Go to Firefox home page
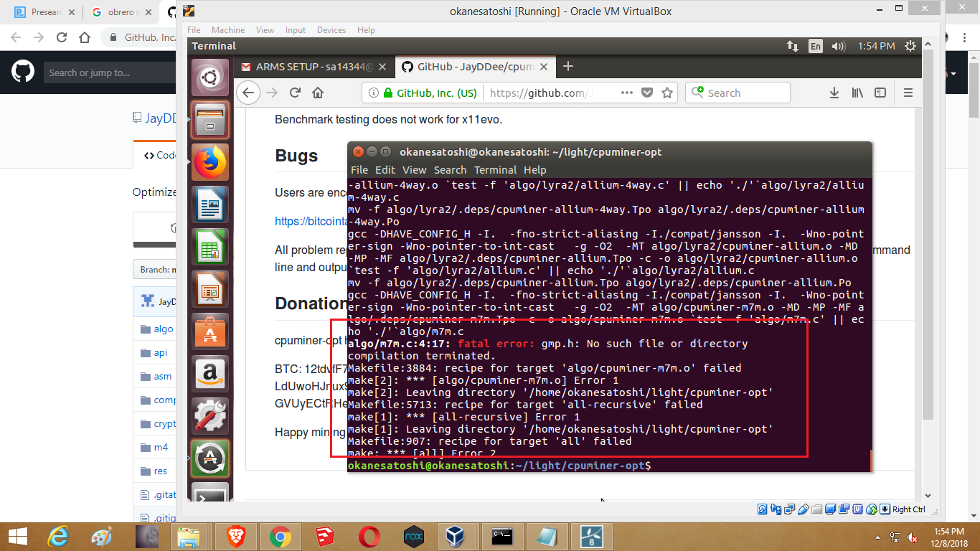Screen dimensions: 980x551 point(318,93)
